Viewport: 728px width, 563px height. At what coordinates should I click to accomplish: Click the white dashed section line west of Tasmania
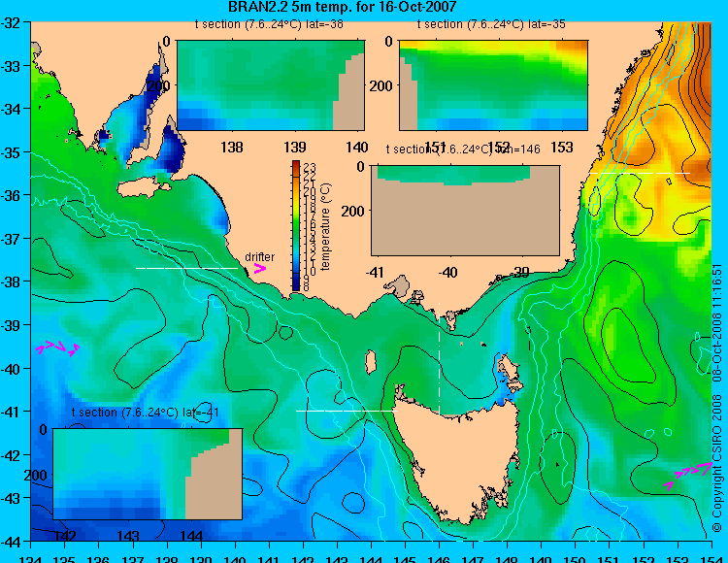(x=347, y=411)
